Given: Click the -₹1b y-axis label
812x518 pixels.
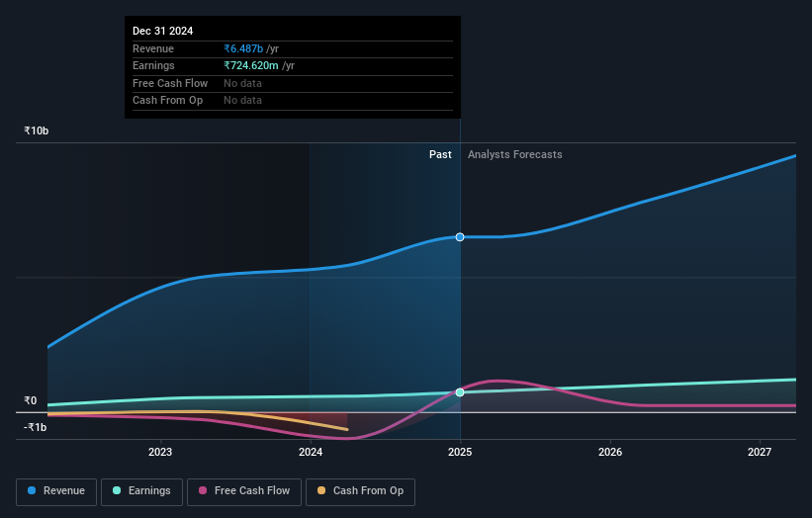Looking at the screenshot, I should click(x=36, y=427).
